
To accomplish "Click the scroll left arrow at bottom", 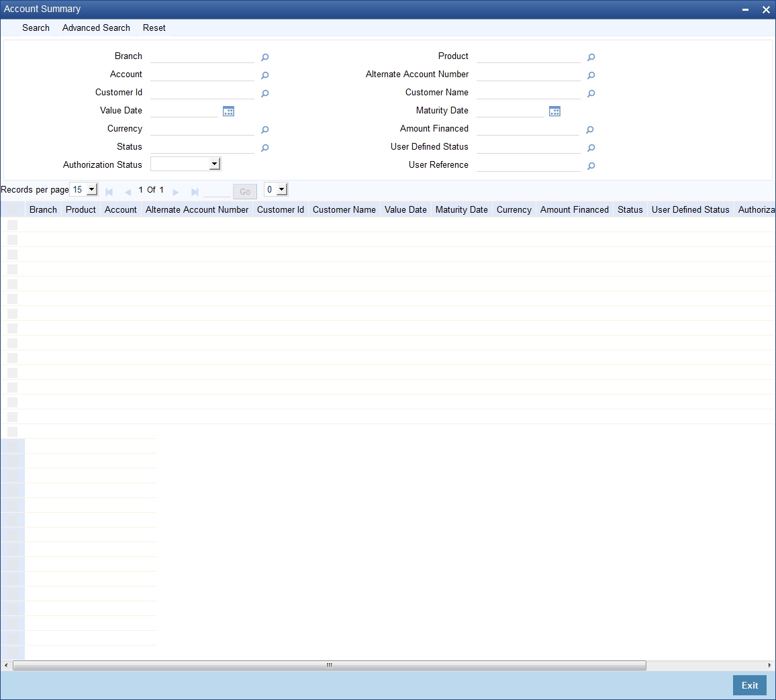I will click(5, 665).
